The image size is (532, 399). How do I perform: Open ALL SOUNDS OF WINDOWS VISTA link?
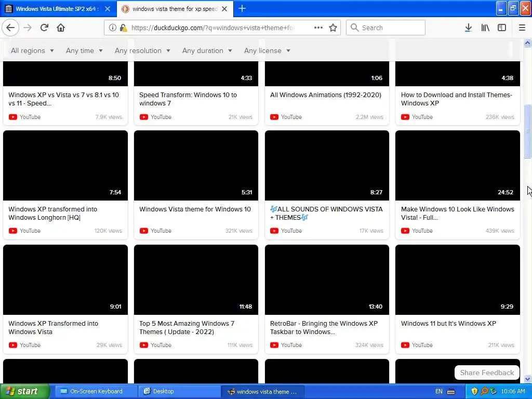click(326, 214)
